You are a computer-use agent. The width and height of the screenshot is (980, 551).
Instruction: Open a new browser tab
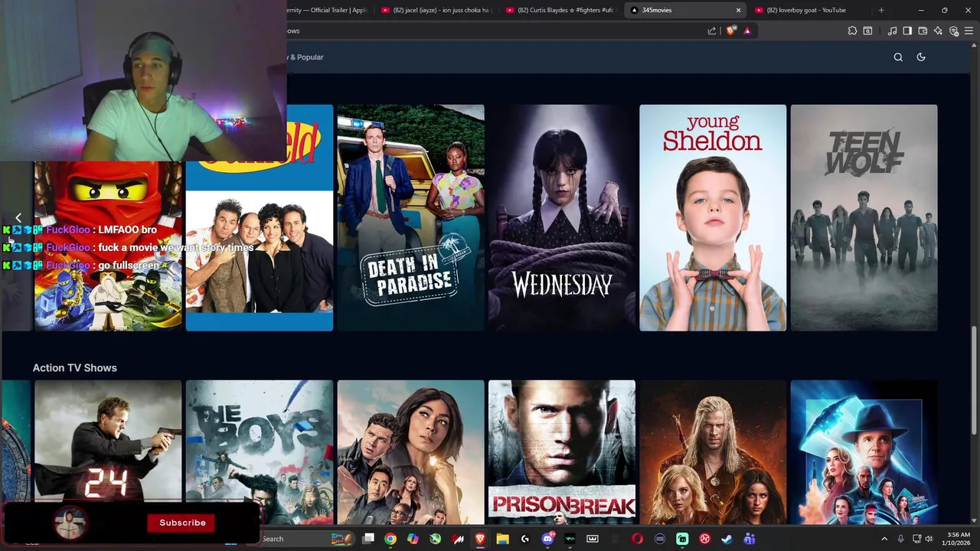pyautogui.click(x=881, y=10)
